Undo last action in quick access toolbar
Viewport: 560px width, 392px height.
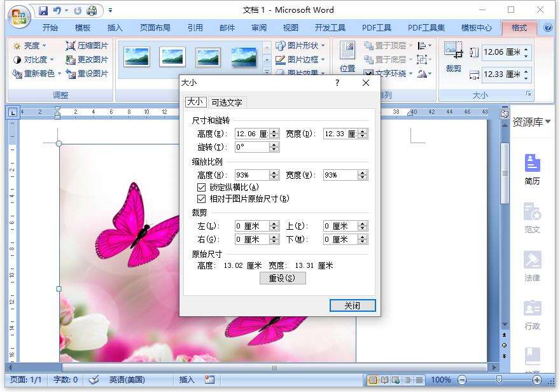(57, 11)
